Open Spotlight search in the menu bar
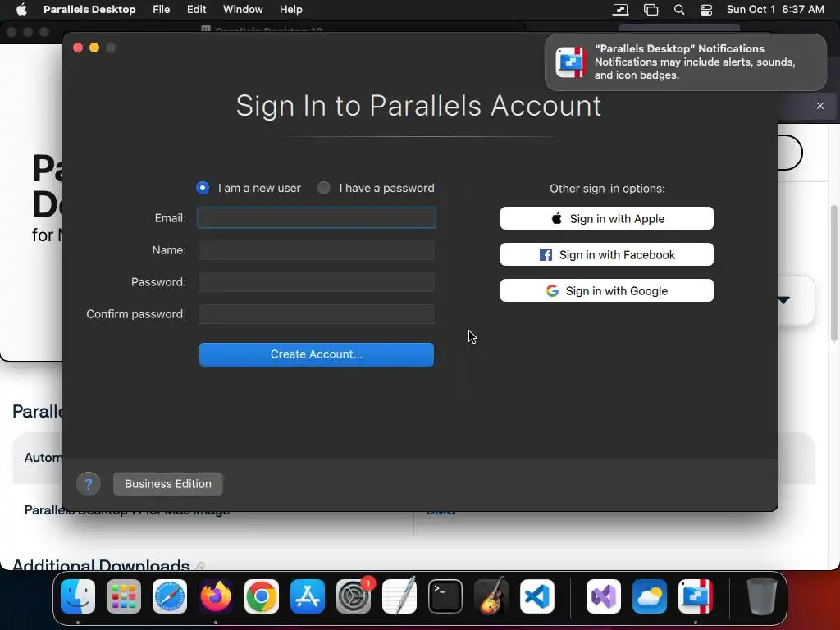 678,10
